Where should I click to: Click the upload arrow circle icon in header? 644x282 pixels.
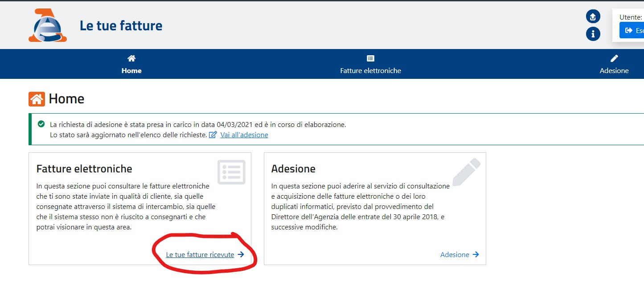(593, 17)
